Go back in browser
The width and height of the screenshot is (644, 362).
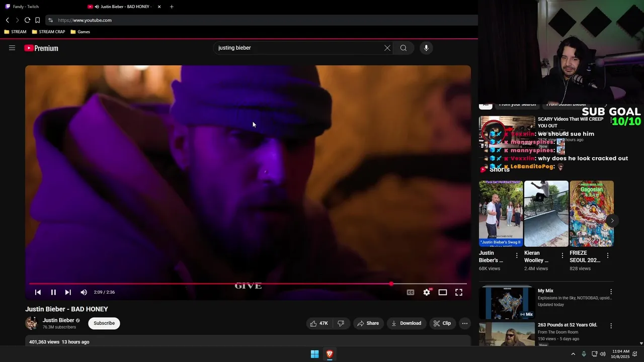8,20
